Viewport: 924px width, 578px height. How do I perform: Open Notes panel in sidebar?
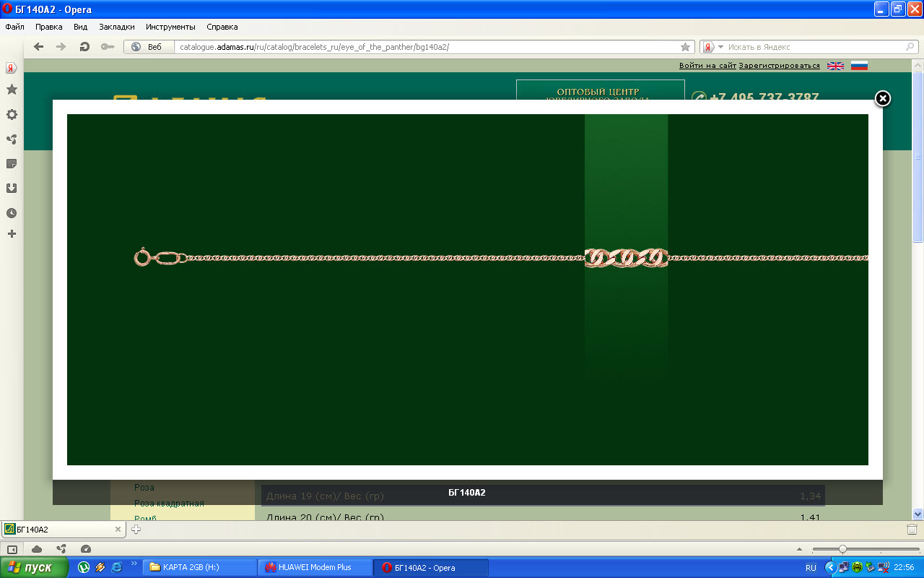[x=12, y=164]
